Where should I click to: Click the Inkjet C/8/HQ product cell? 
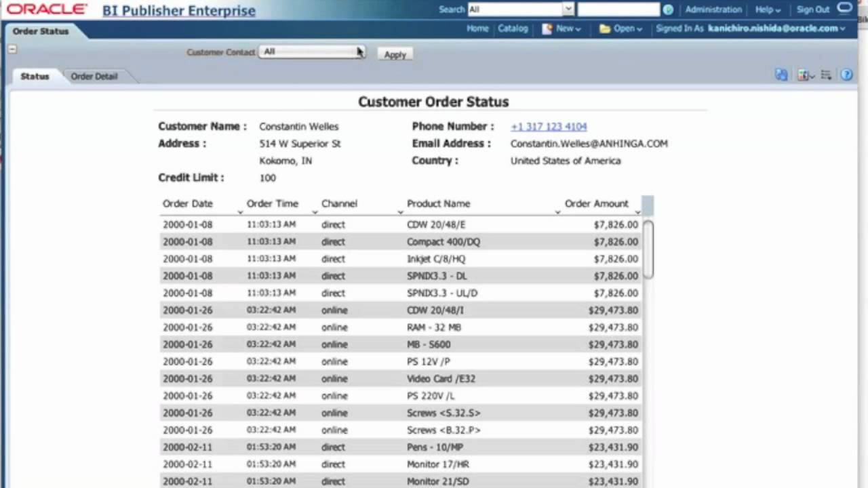[436, 259]
